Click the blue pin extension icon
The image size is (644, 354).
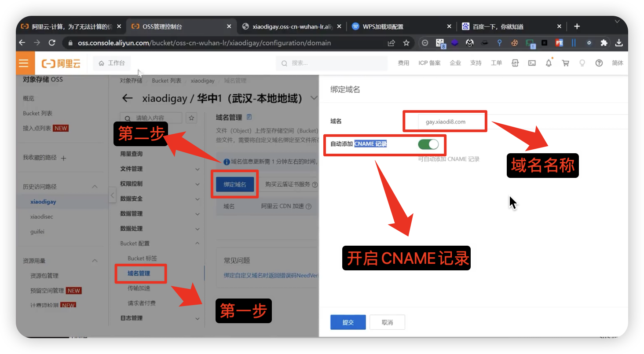click(x=500, y=43)
